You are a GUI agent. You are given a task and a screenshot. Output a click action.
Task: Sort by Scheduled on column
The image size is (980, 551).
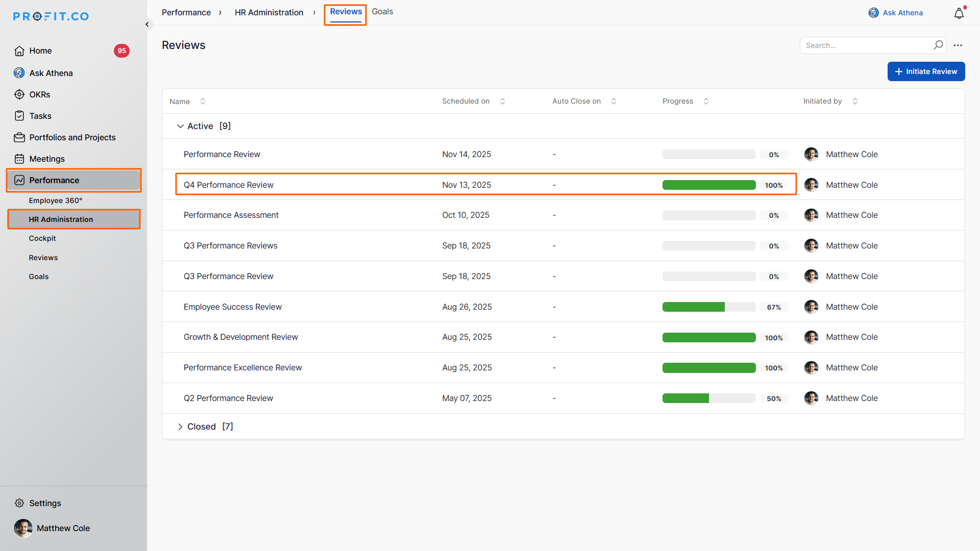click(502, 102)
